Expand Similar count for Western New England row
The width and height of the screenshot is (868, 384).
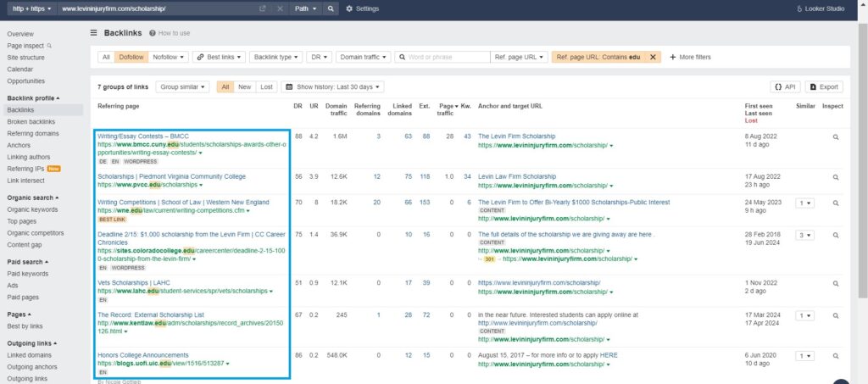coord(805,203)
